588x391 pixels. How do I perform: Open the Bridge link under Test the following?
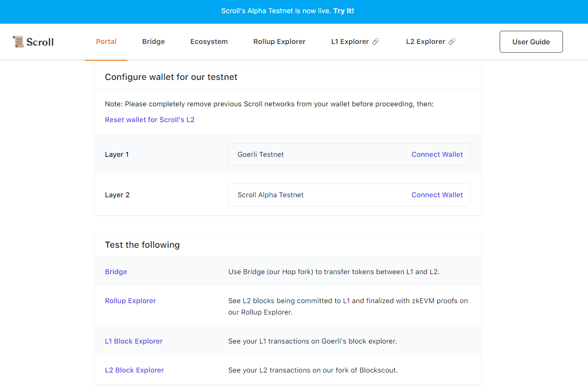tap(116, 272)
